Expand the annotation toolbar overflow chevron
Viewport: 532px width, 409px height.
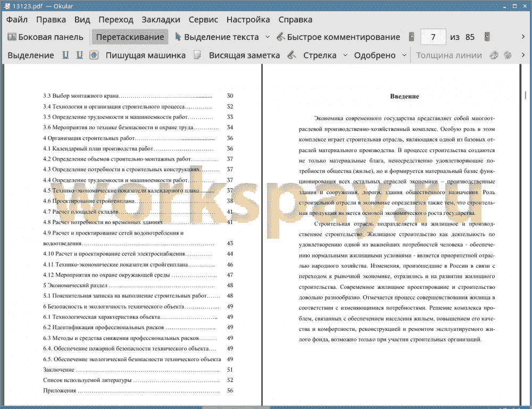click(x=523, y=55)
